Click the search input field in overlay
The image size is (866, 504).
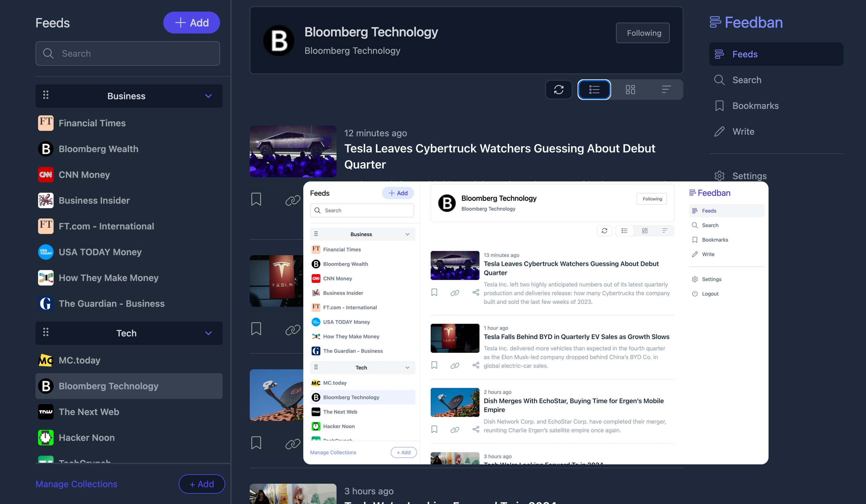point(361,210)
